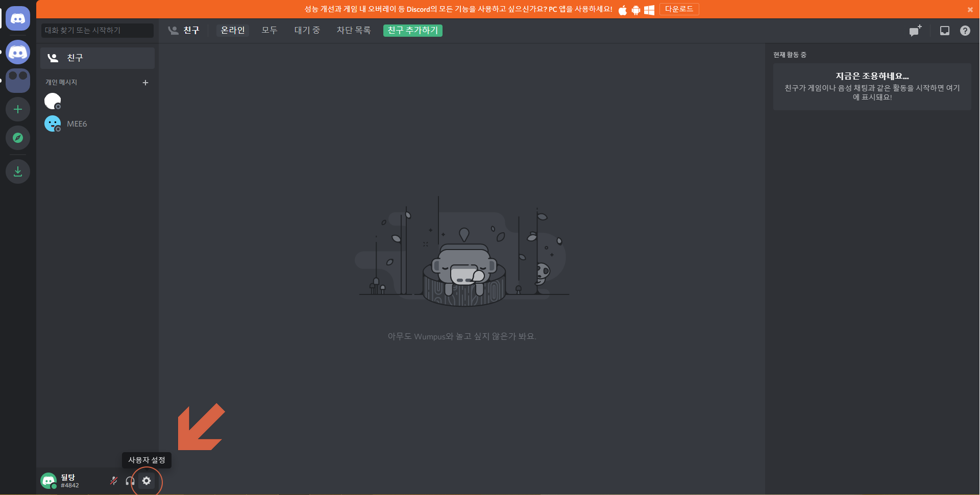Add a server with plus icon

(x=18, y=109)
